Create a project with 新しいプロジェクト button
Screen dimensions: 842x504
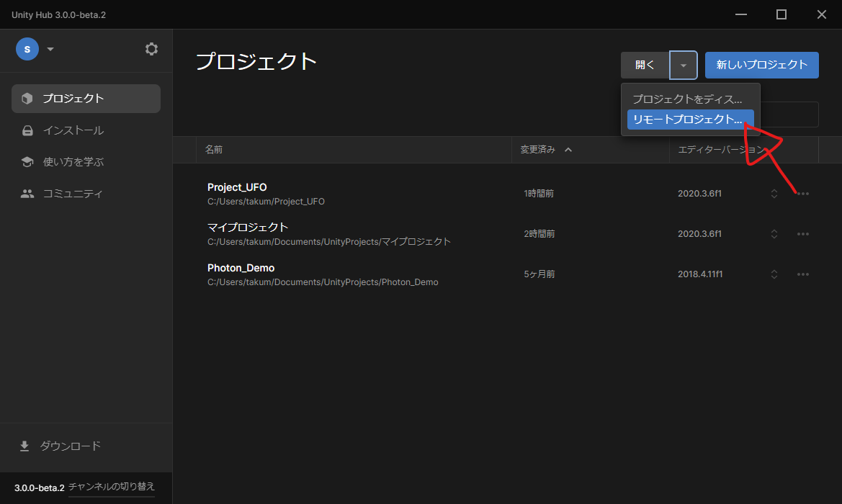[761, 65]
